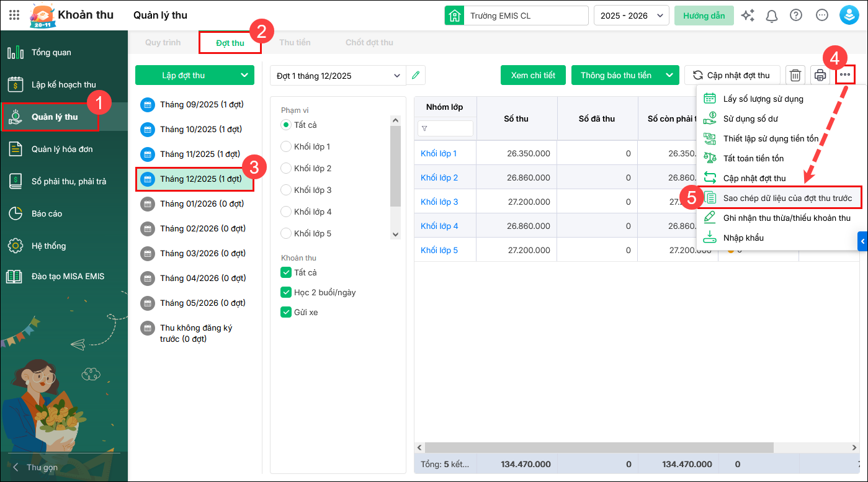Viewport: 868px width, 482px height.
Task: Click the pencil edit icon beside collection period
Action: (x=416, y=76)
